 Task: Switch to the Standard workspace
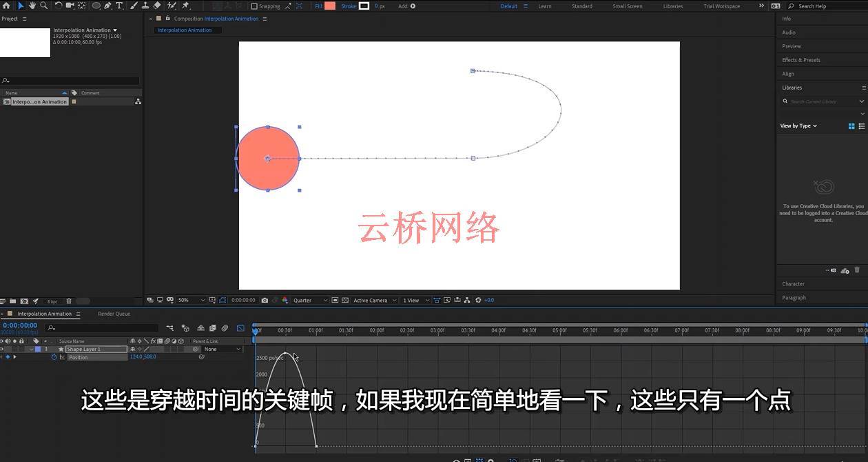point(581,6)
